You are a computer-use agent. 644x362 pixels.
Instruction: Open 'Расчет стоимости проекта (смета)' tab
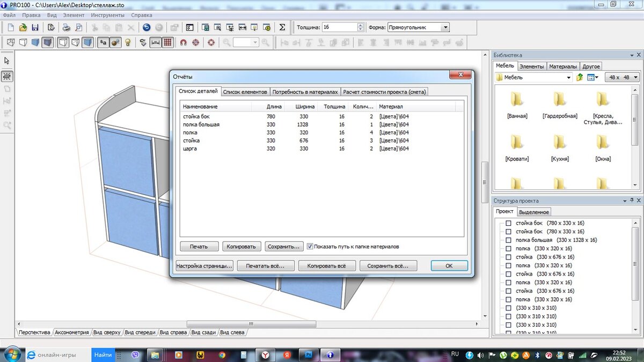point(384,92)
